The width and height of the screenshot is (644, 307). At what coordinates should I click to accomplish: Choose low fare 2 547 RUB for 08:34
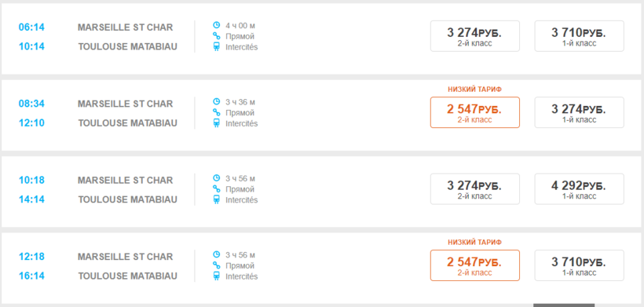tap(475, 112)
